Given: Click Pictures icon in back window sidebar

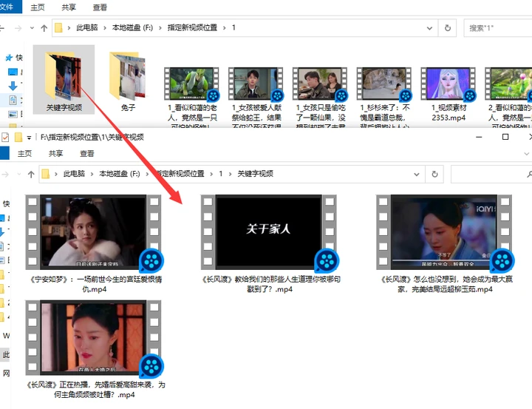Looking at the screenshot, I should (13, 115).
